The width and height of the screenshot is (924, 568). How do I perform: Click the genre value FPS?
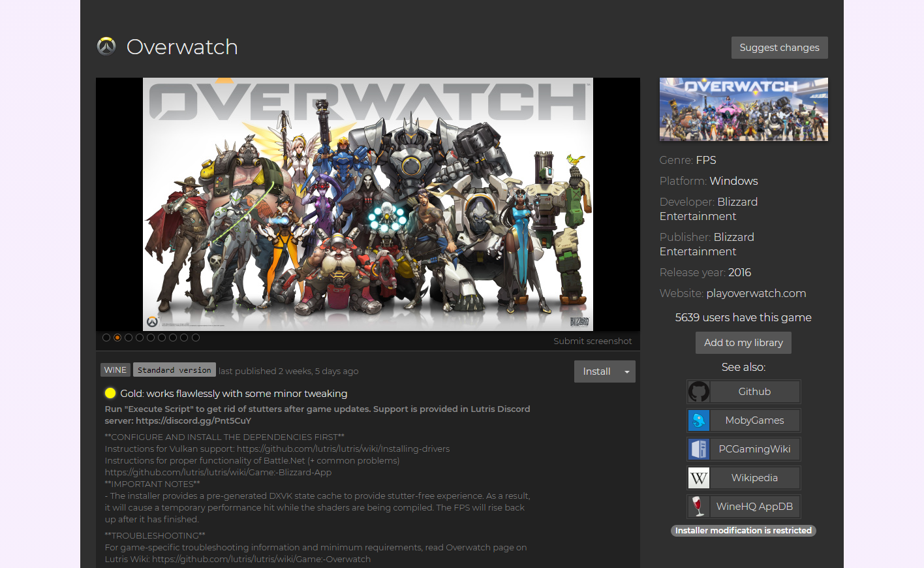click(706, 160)
